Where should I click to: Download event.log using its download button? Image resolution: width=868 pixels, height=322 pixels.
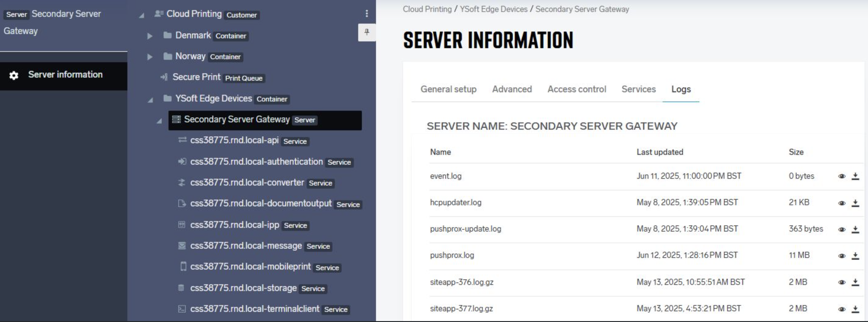(x=855, y=176)
